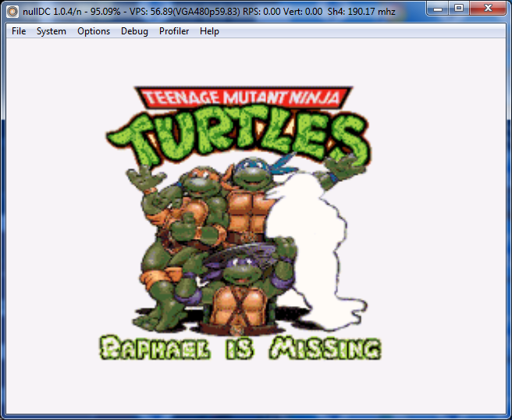Close the nullDC window

[x=488, y=8]
